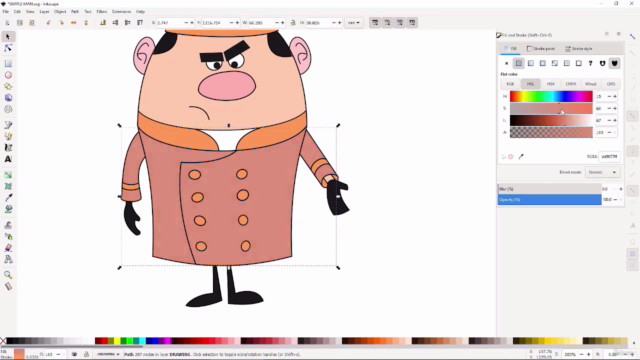Select the Spiral tool

8,109
